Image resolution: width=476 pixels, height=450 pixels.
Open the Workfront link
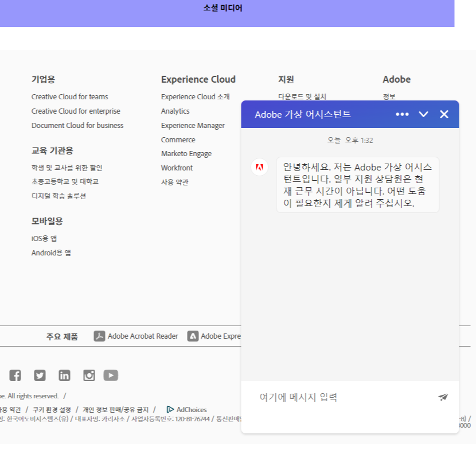(177, 168)
